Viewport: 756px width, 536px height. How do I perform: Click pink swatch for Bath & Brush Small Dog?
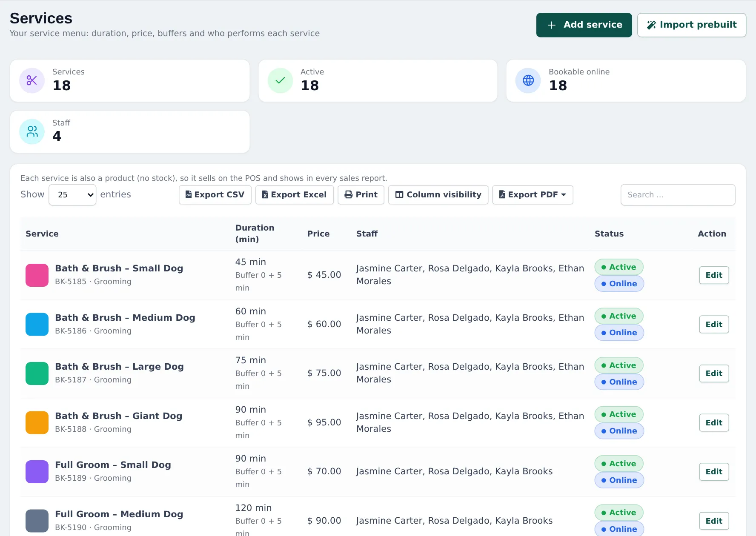pyautogui.click(x=37, y=275)
